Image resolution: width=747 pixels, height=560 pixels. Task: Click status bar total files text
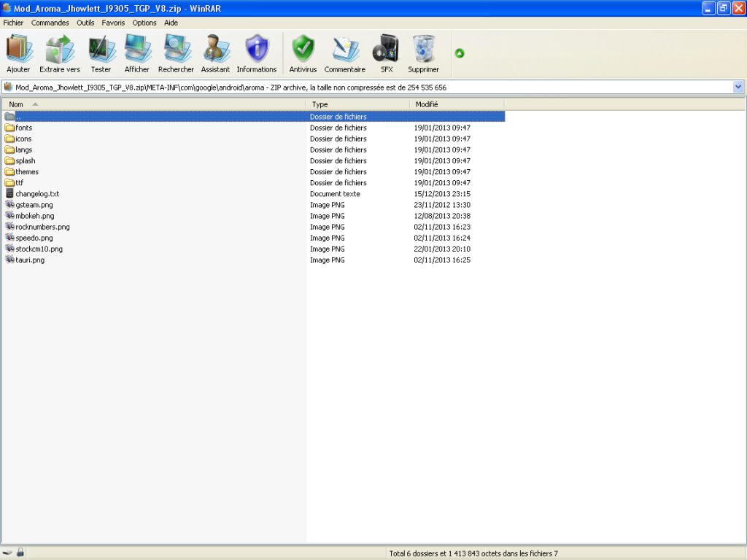pos(473,553)
